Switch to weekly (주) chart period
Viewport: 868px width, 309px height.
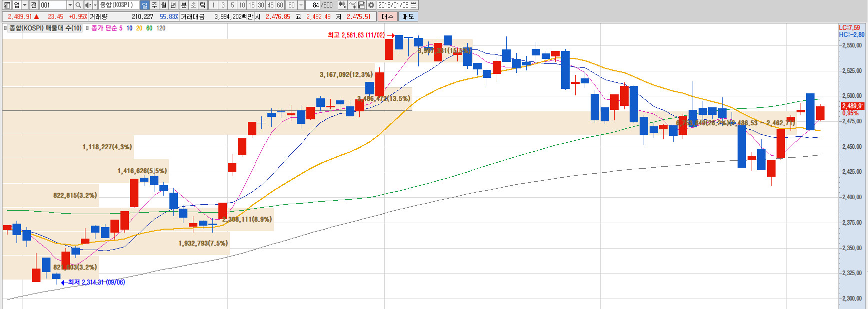coord(154,5)
